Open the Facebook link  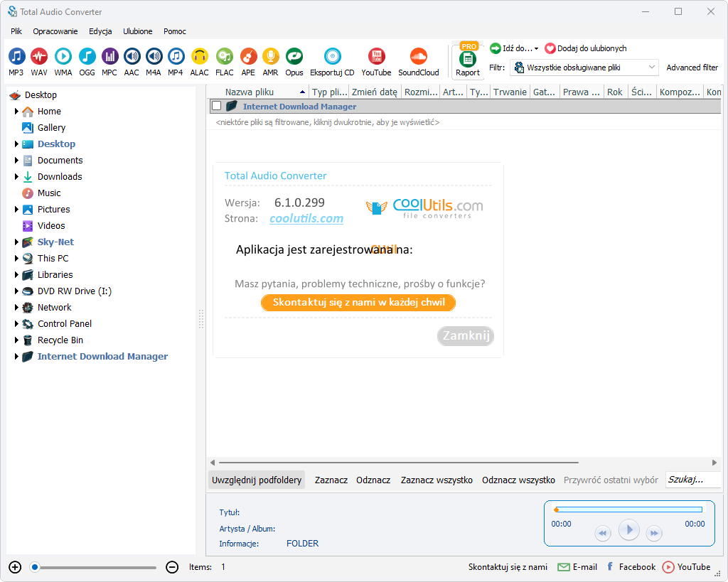point(631,567)
